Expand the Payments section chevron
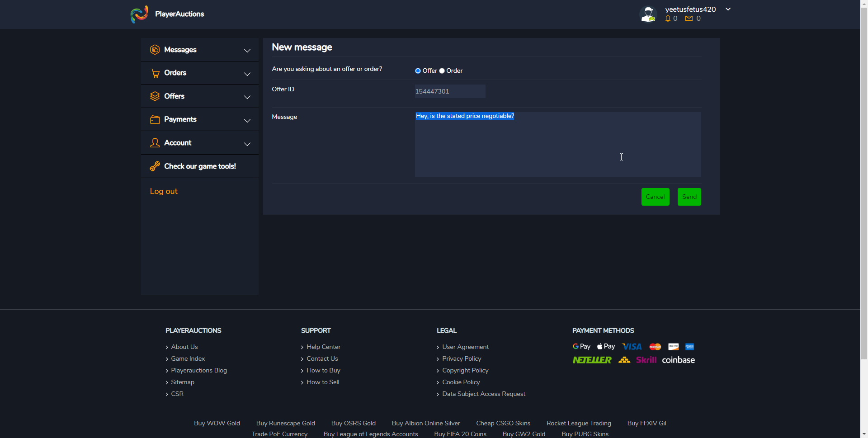The image size is (868, 438). point(247,121)
